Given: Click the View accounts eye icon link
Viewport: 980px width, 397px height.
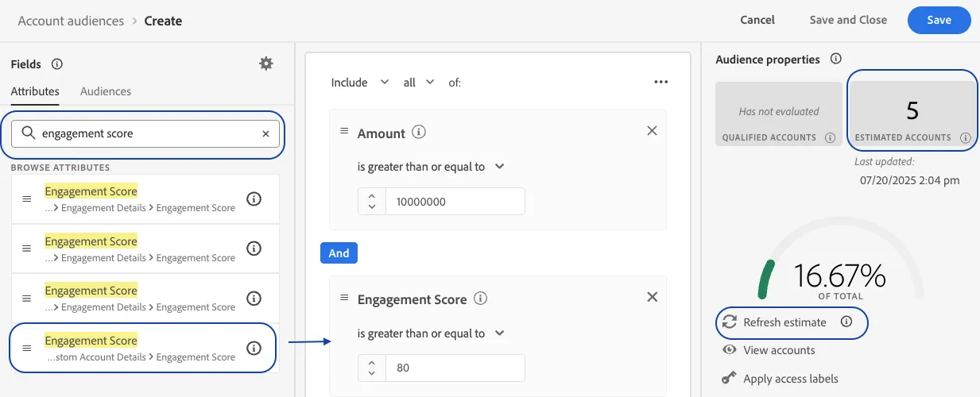Looking at the screenshot, I should click(x=769, y=350).
